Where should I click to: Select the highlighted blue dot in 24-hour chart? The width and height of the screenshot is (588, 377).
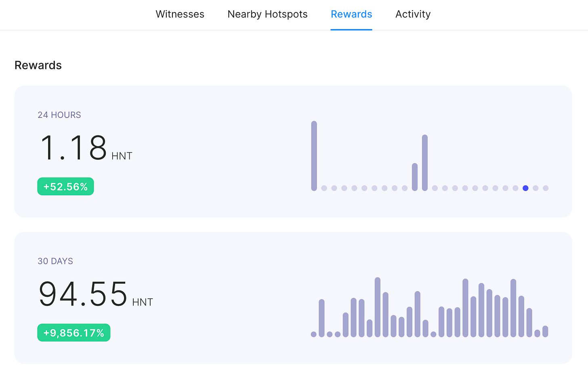coord(525,188)
